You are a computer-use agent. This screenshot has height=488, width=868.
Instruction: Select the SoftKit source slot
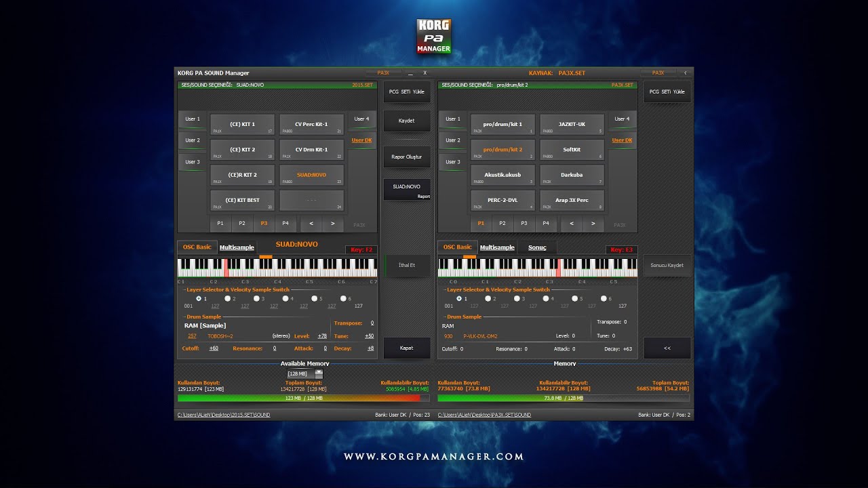[572, 150]
